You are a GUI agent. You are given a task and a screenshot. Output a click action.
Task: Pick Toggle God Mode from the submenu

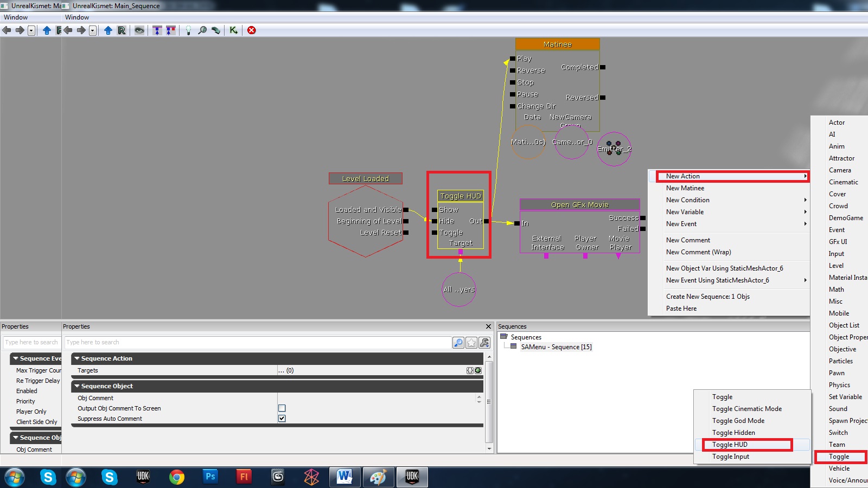(x=752, y=421)
